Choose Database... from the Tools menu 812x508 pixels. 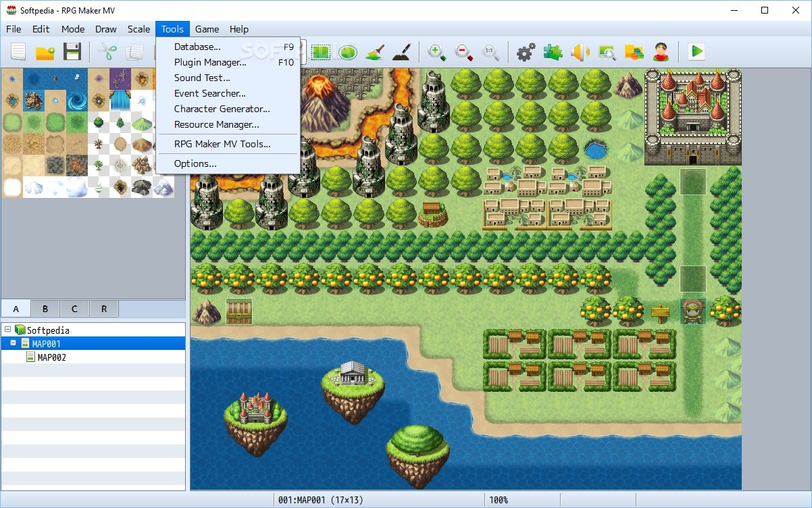[228, 47]
